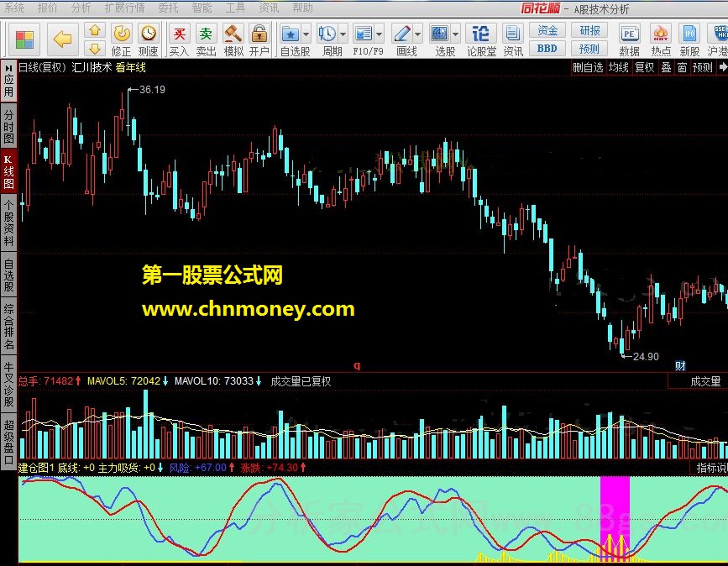Toggle the 窗 window option
Viewport: 728px width, 566px height.
682,67
